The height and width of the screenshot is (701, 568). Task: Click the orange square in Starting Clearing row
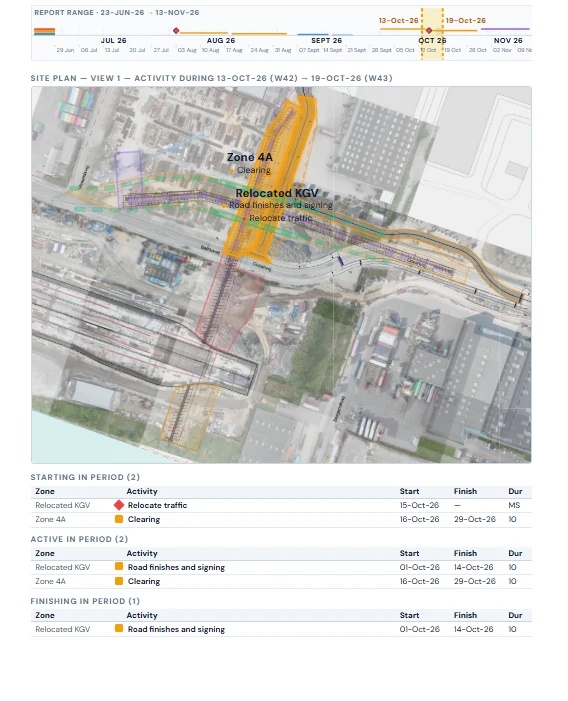point(119,519)
